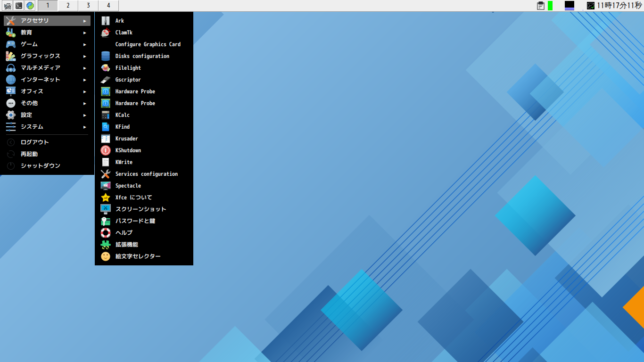This screenshot has height=362, width=644.
Task: Open Gscriptor from the accessories list
Action: click(x=144, y=80)
